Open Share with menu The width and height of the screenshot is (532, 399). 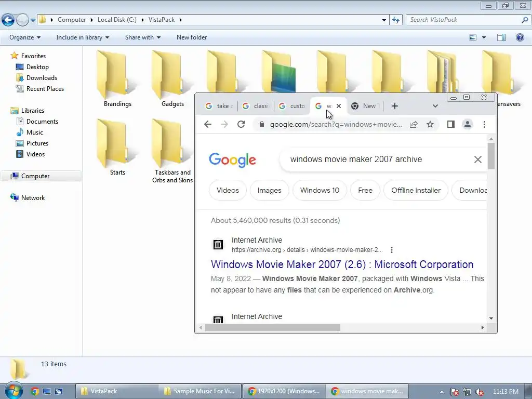tap(142, 37)
